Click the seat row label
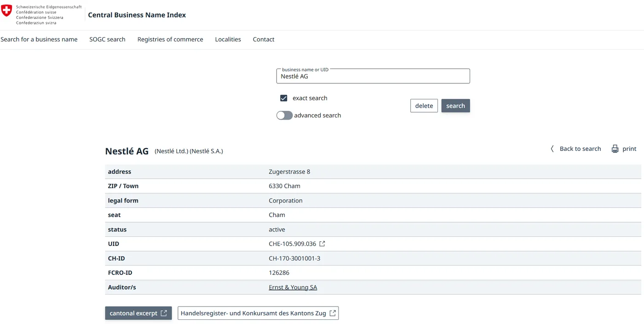Screen dimensions: 644x324 pyautogui.click(x=115, y=215)
